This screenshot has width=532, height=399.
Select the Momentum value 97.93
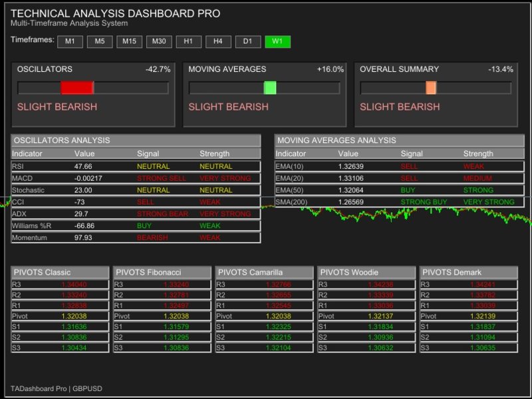point(83,238)
